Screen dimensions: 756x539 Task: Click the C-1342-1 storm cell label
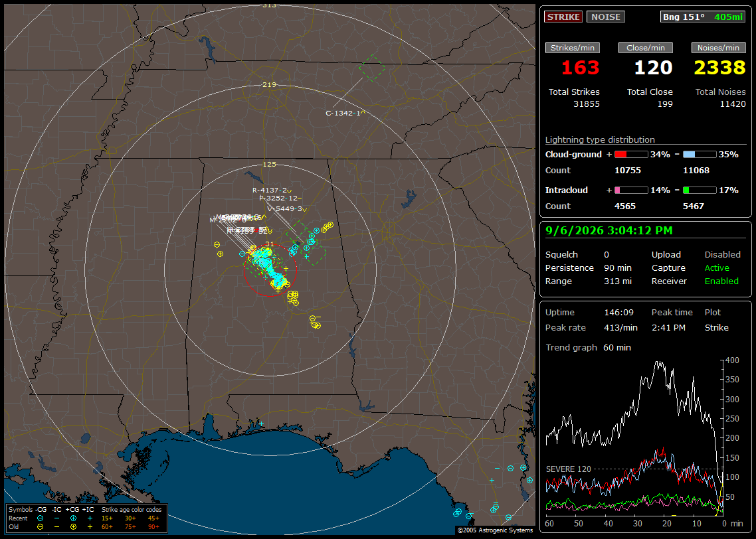click(x=343, y=114)
